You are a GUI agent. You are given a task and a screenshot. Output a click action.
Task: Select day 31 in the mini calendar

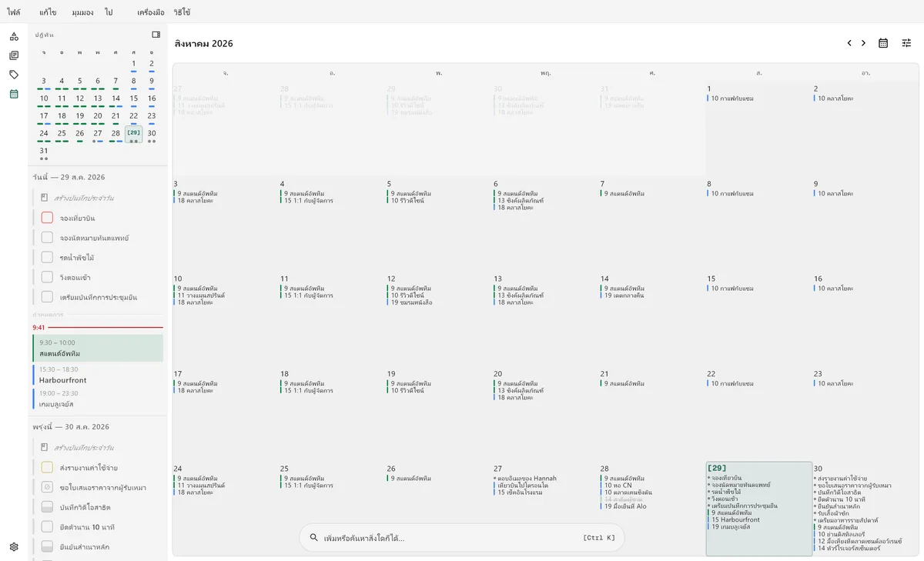[x=44, y=150]
